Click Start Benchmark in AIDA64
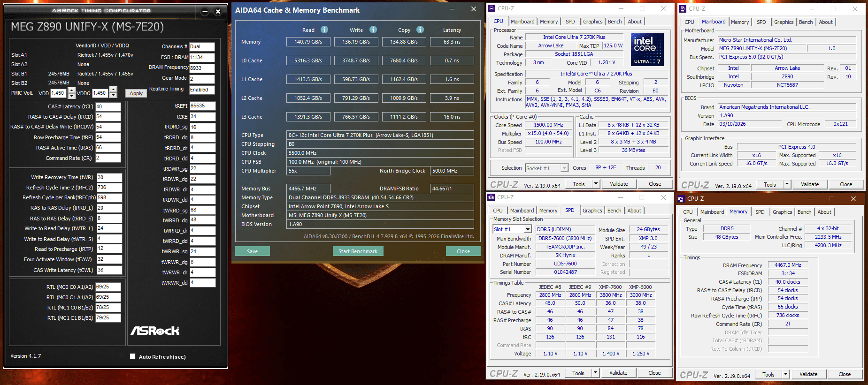Viewport: 868px width, 385px height. pyautogui.click(x=358, y=251)
